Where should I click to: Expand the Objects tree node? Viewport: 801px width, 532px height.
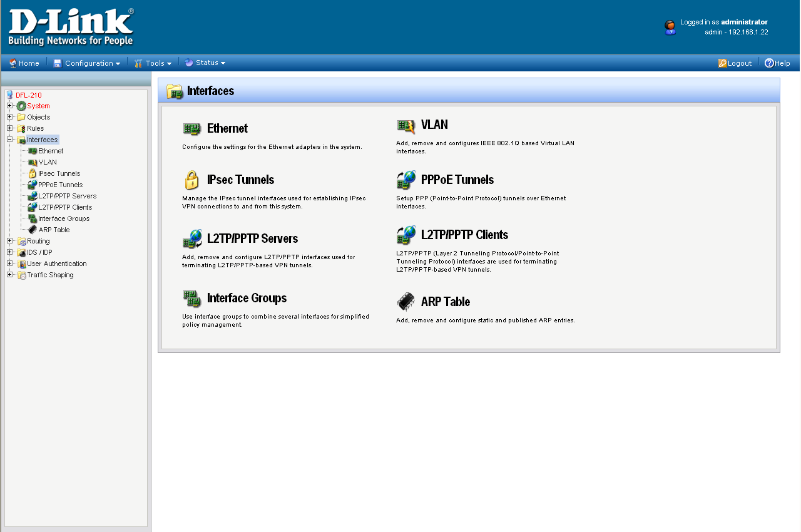[x=10, y=117]
